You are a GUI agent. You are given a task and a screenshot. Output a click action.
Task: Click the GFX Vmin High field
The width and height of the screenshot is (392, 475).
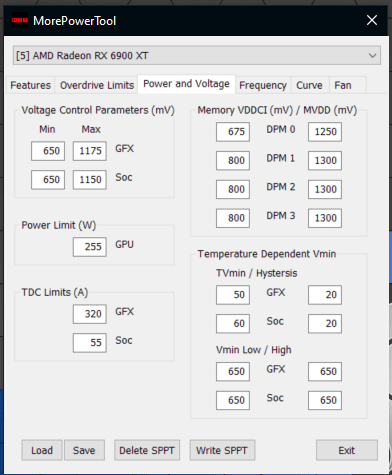(325, 372)
